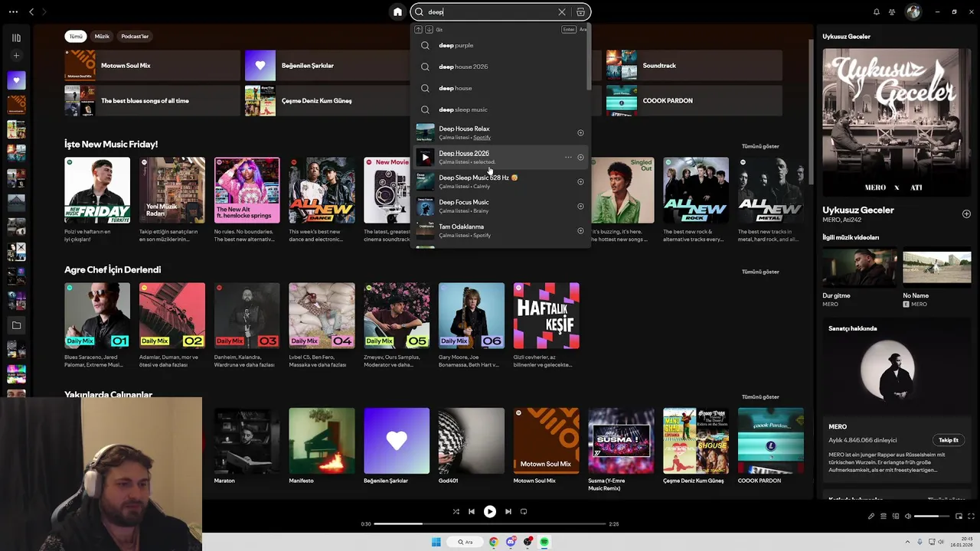Viewport: 980px width, 551px height.
Task: Create new playlist with plus icon
Action: [16, 55]
